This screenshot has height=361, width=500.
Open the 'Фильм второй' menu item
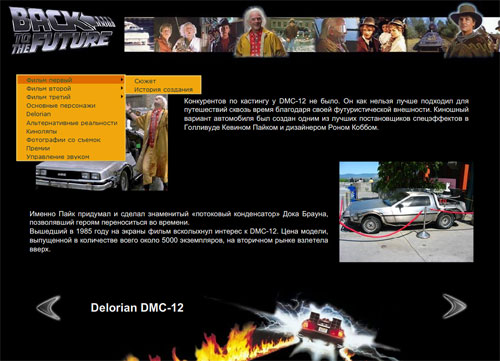[x=71, y=88]
